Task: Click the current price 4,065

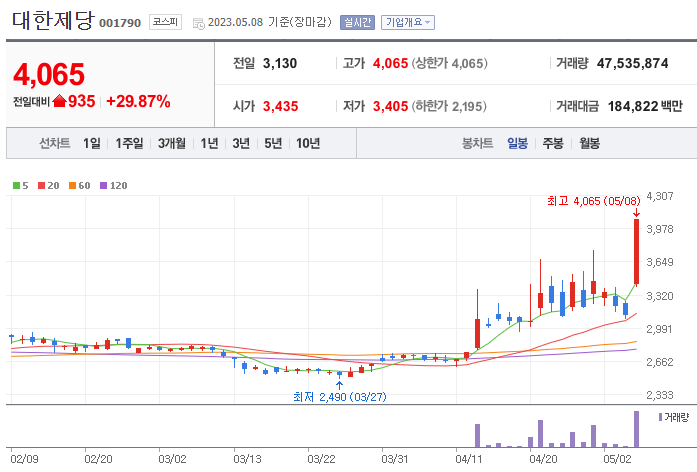Action: pos(49,74)
